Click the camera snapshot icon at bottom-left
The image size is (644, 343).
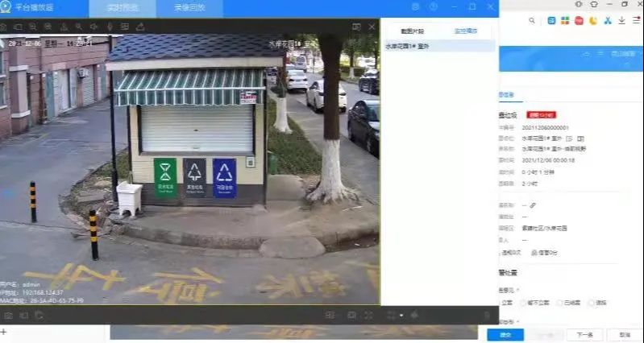(8, 315)
